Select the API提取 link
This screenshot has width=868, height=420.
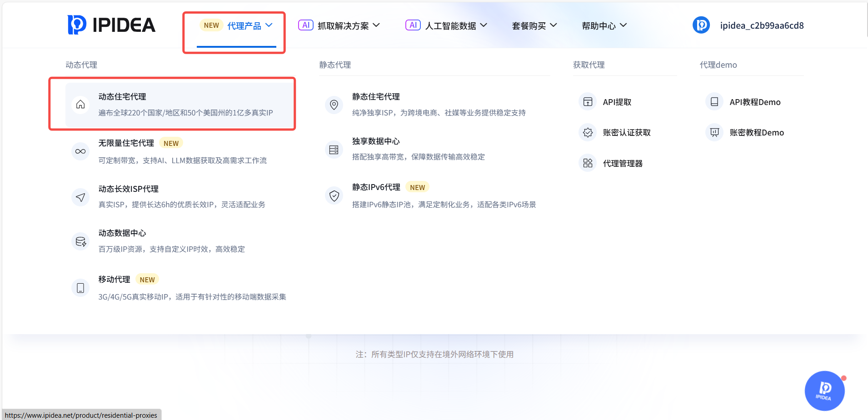point(617,102)
